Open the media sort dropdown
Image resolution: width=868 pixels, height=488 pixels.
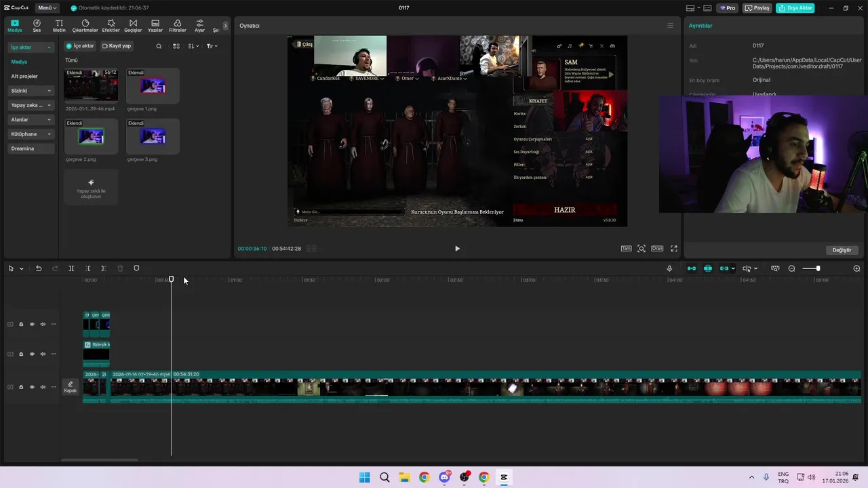pos(193,46)
